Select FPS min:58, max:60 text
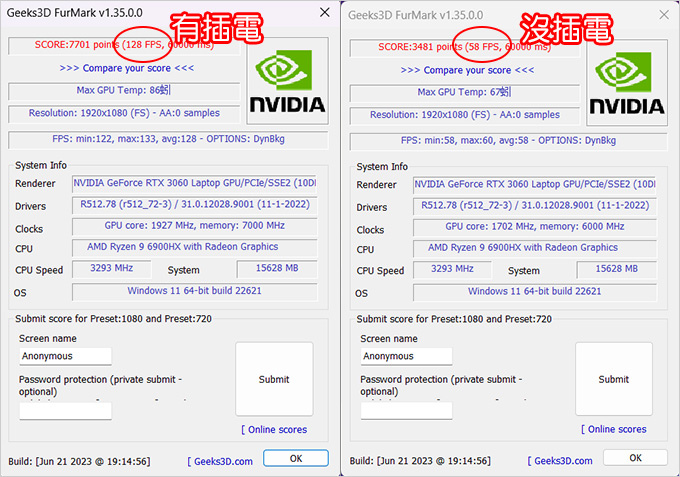The image size is (680, 477). [508, 140]
